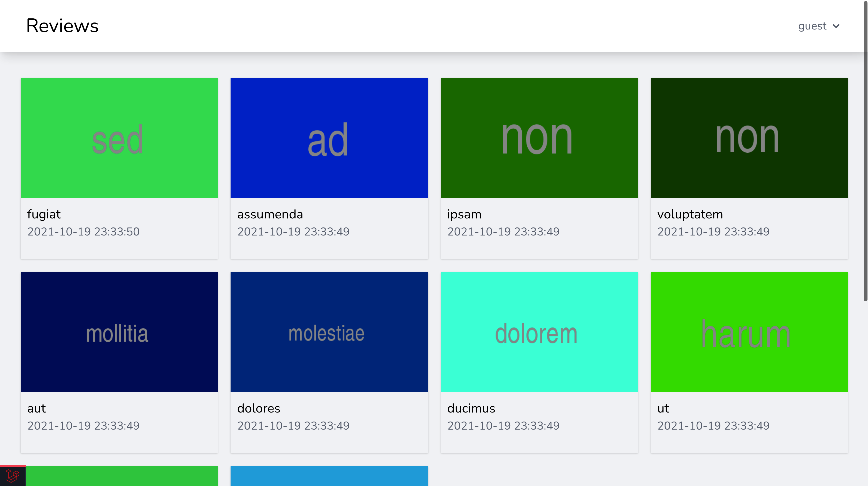Select the dark 'non' image above voluptatem
The width and height of the screenshot is (868, 486).
click(749, 138)
